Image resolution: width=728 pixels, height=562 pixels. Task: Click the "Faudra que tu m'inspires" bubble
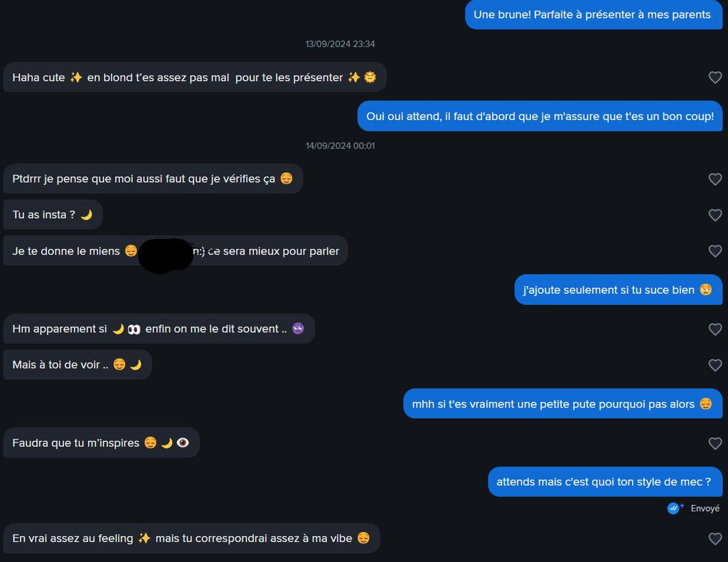tap(101, 443)
